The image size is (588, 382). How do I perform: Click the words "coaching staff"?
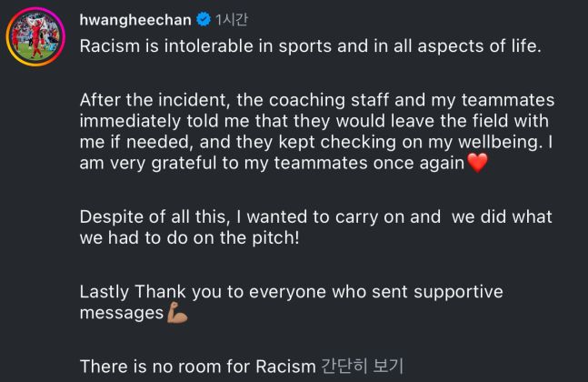point(314,100)
